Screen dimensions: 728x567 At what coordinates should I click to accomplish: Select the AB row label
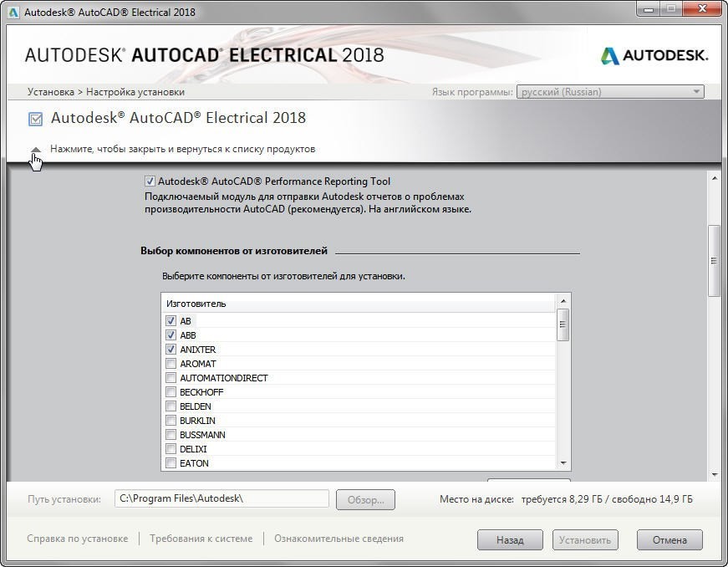point(186,321)
